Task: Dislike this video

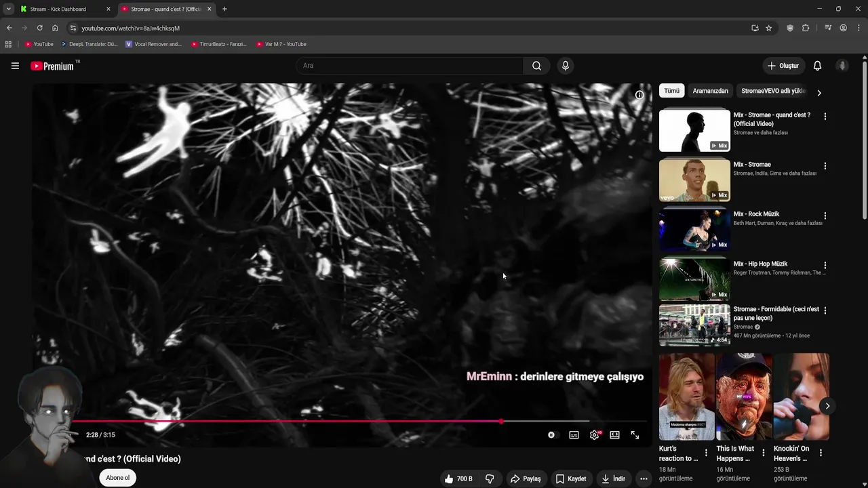Action: point(490,479)
